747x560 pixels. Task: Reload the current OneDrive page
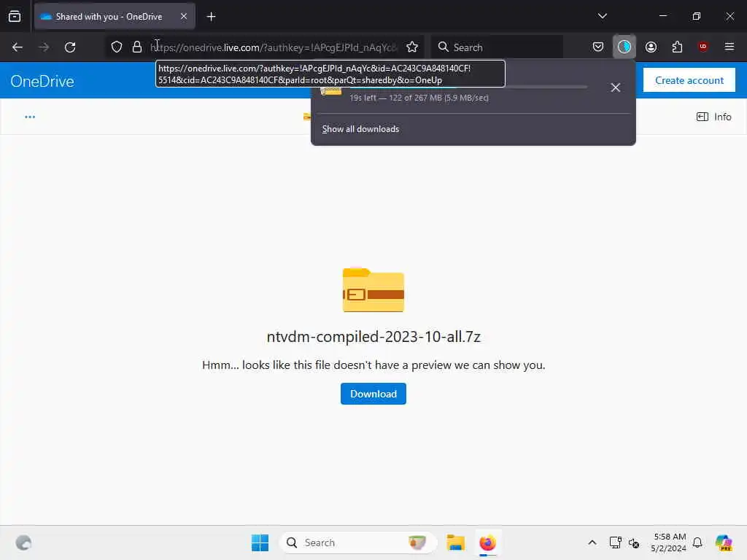pos(70,47)
